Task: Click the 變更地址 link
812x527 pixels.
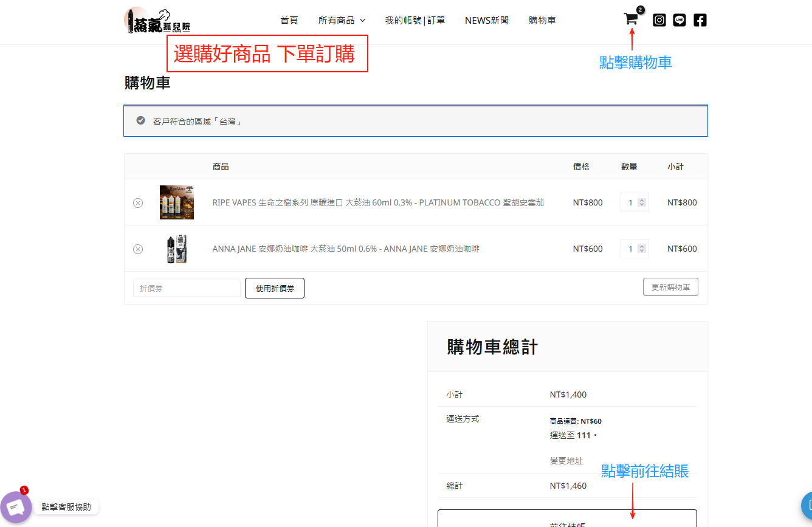Action: point(566,461)
